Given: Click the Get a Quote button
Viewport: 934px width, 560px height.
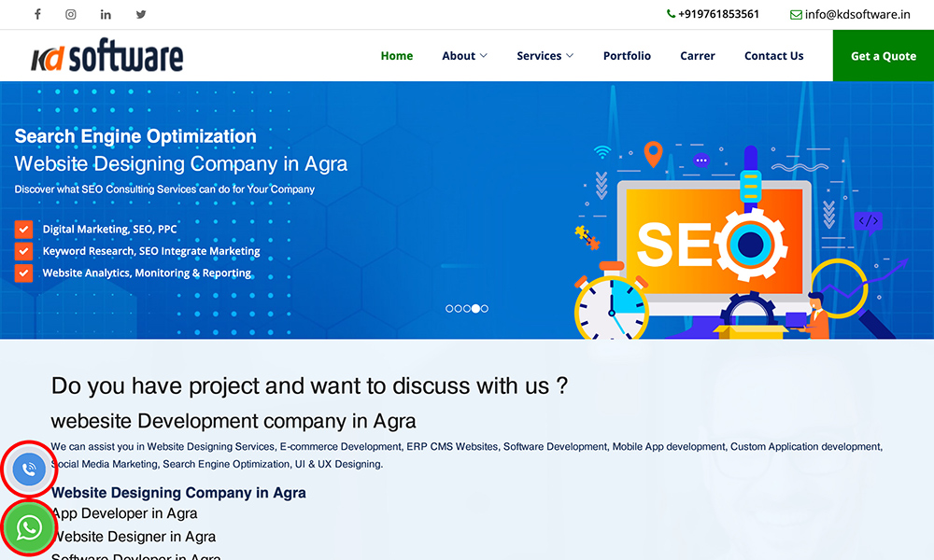Looking at the screenshot, I should pos(883,56).
